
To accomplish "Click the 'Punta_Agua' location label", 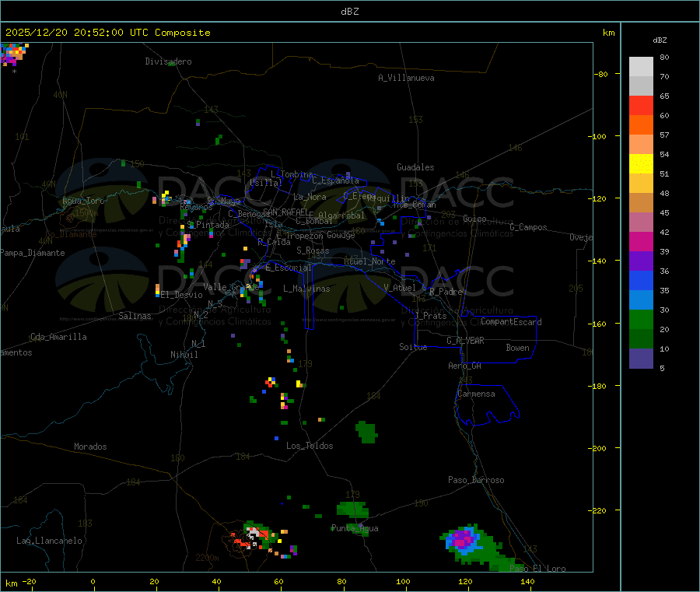I will pos(355,528).
